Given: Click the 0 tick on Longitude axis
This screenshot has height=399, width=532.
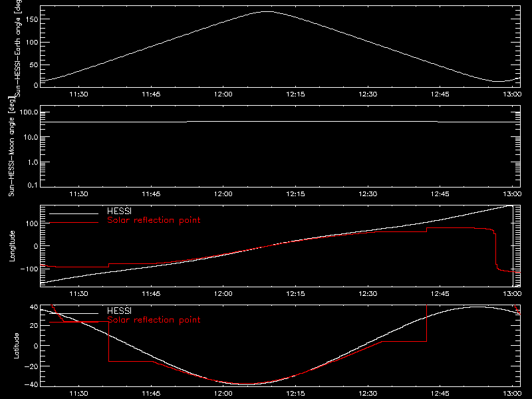Looking at the screenshot, I should 36,246.
